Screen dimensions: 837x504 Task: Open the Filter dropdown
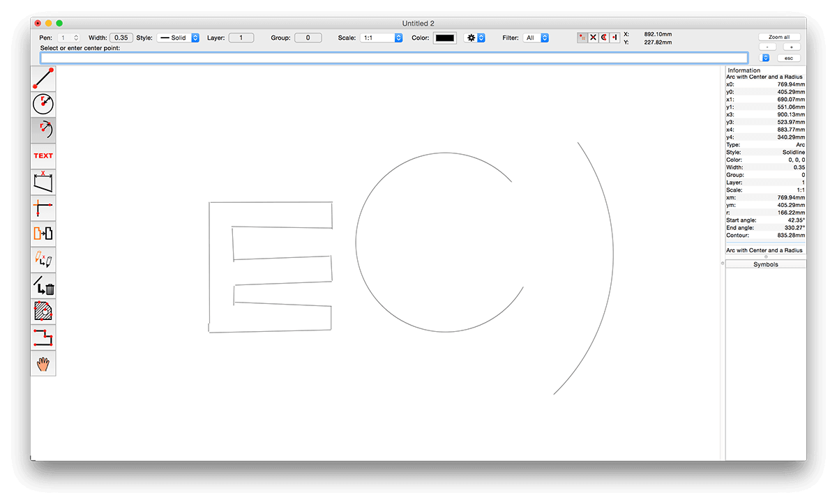tap(536, 38)
